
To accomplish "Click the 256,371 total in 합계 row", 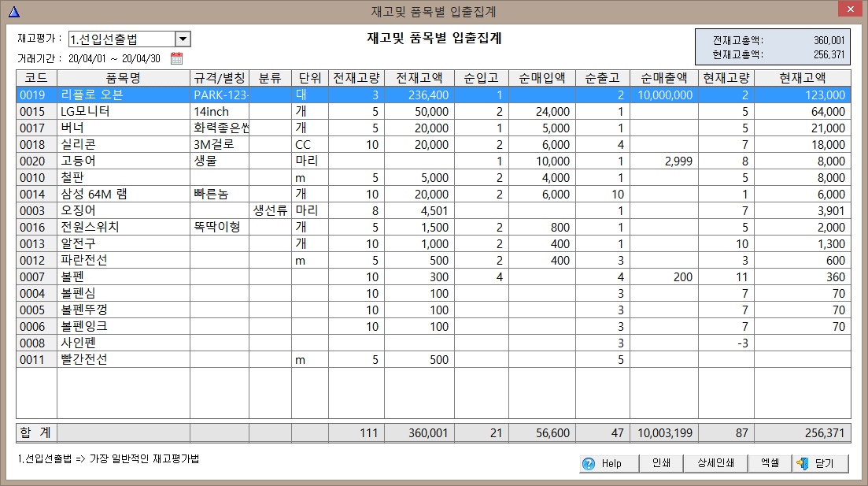I will 803,432.
